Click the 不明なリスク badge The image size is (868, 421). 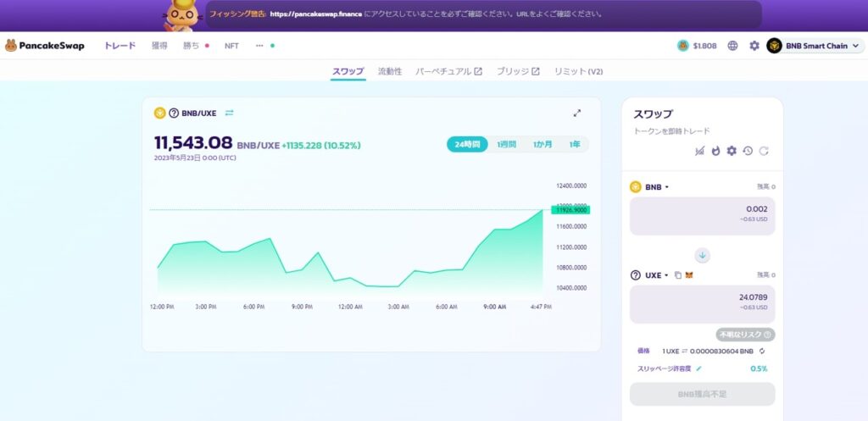click(x=745, y=335)
